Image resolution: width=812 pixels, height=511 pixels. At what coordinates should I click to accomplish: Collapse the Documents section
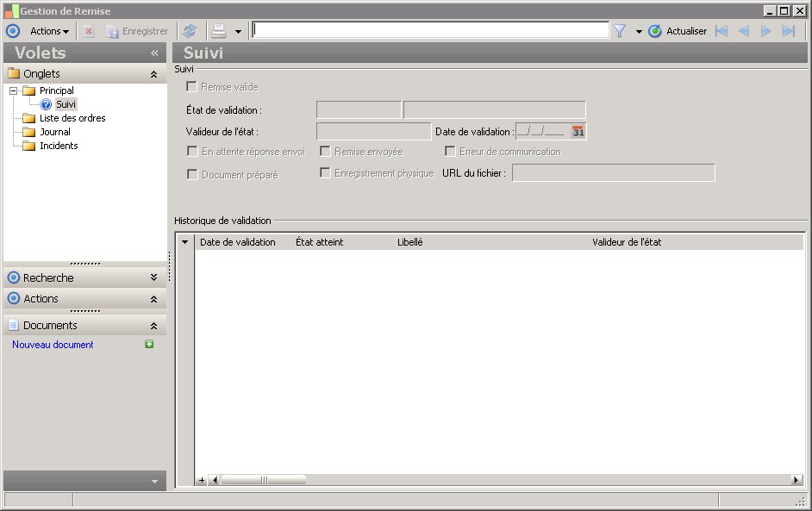[153, 326]
